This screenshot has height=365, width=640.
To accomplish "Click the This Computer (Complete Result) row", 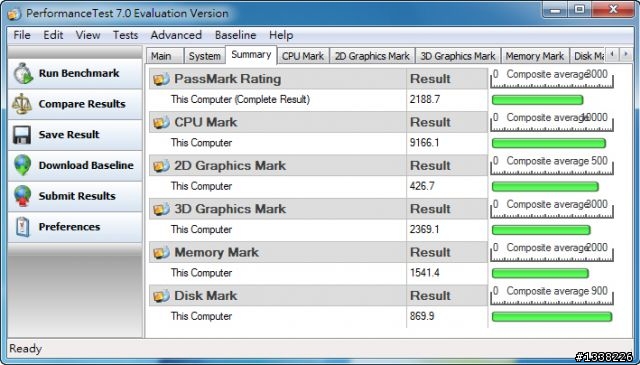I will 318,100.
